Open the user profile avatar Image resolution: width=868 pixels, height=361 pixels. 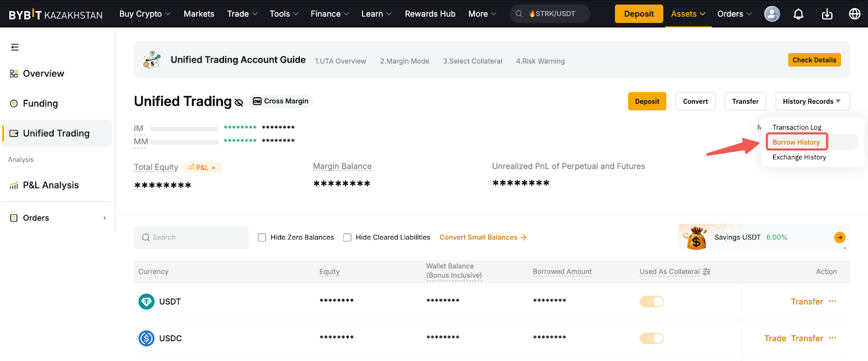click(771, 14)
